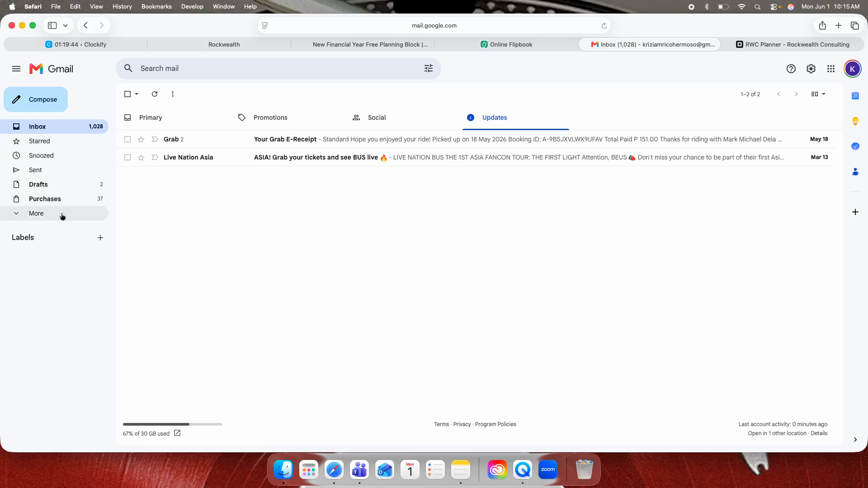Click the storage usage progress bar
The height and width of the screenshot is (488, 868).
click(x=173, y=424)
